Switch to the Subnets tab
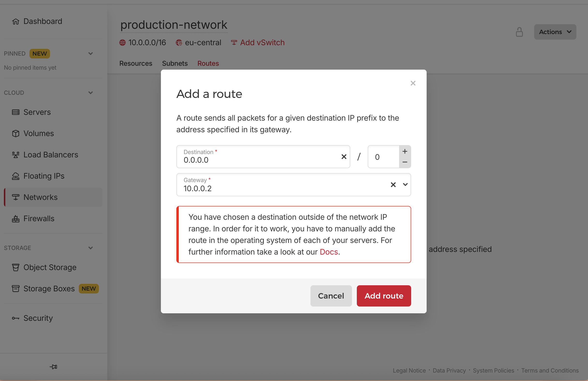The width and height of the screenshot is (588, 381). (175, 64)
